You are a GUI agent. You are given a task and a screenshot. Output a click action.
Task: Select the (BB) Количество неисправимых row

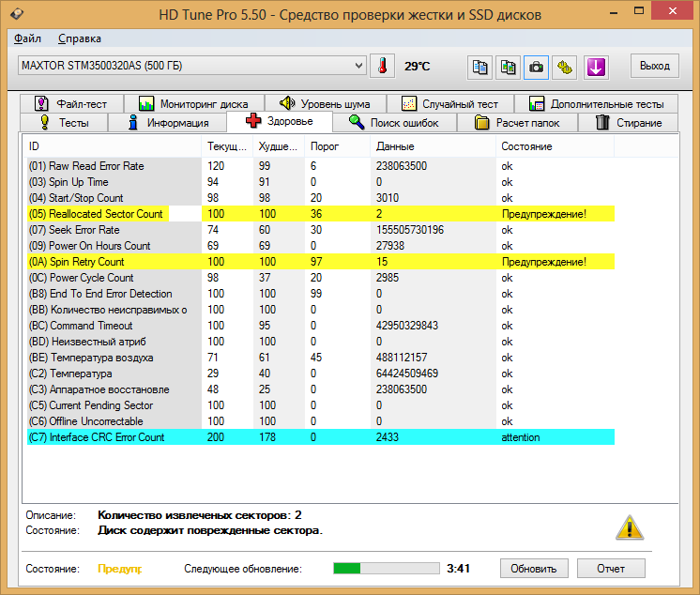pos(321,310)
